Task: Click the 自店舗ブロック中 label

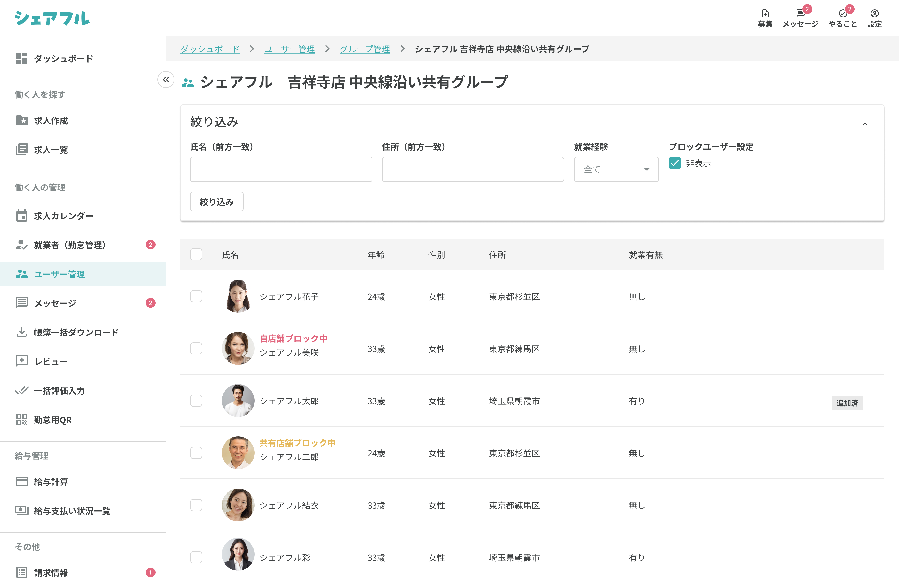Action: point(293,339)
